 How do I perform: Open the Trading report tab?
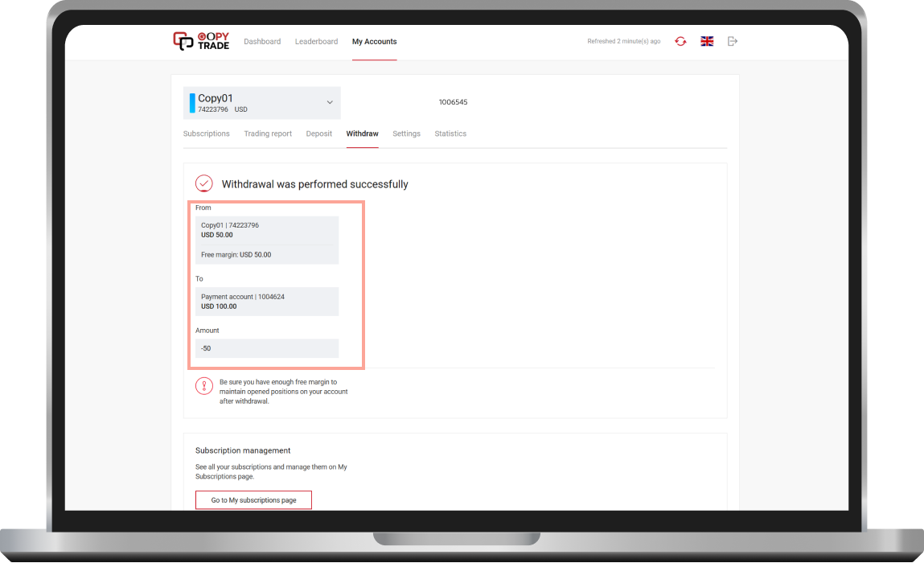(x=268, y=134)
